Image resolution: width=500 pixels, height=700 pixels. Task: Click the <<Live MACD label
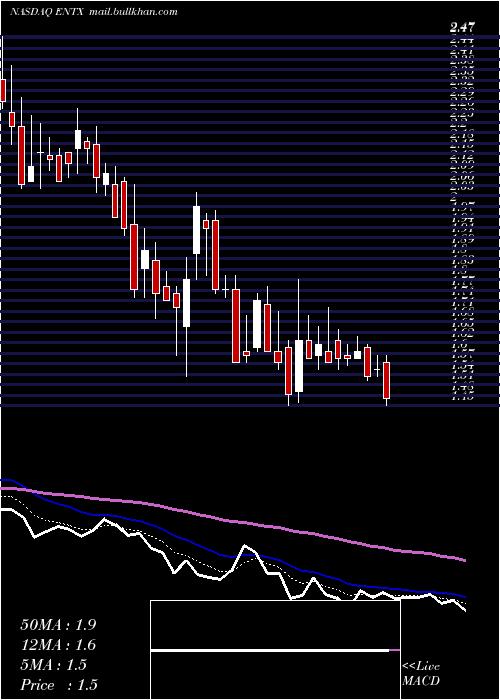pyautogui.click(x=421, y=674)
